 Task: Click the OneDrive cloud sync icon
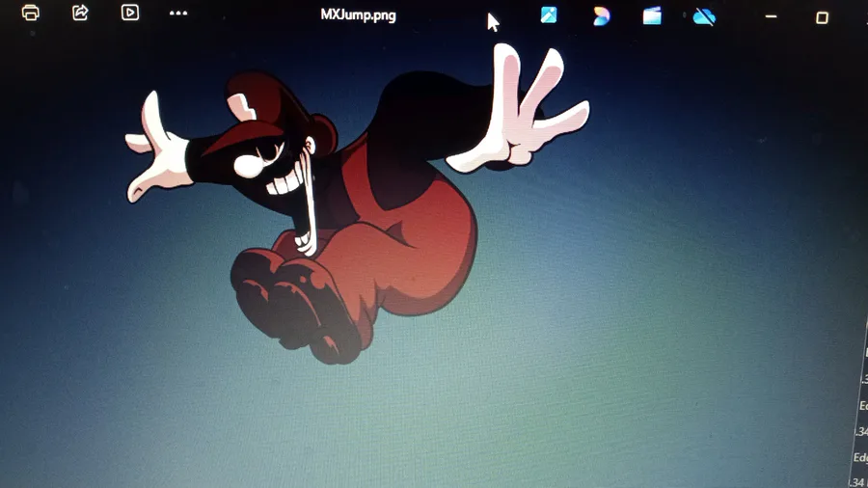tap(704, 17)
